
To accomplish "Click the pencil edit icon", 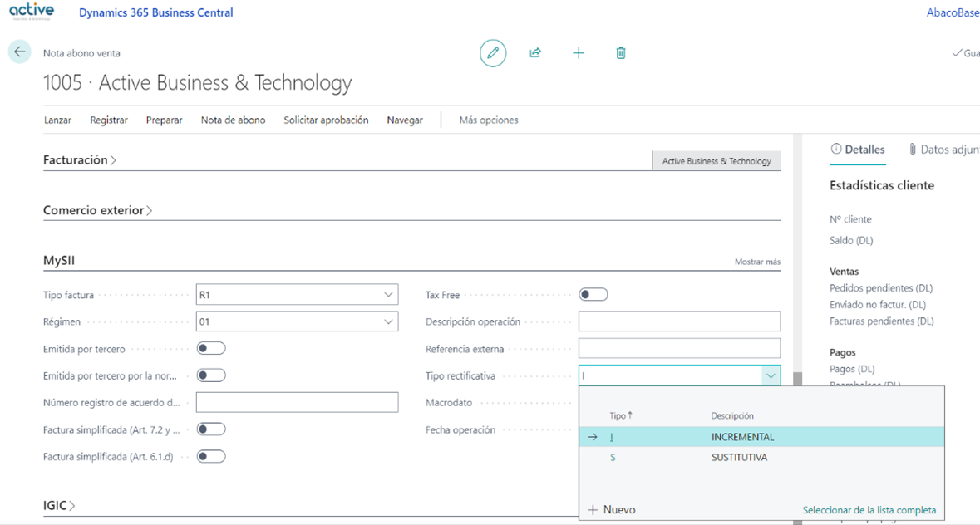I will click(493, 53).
